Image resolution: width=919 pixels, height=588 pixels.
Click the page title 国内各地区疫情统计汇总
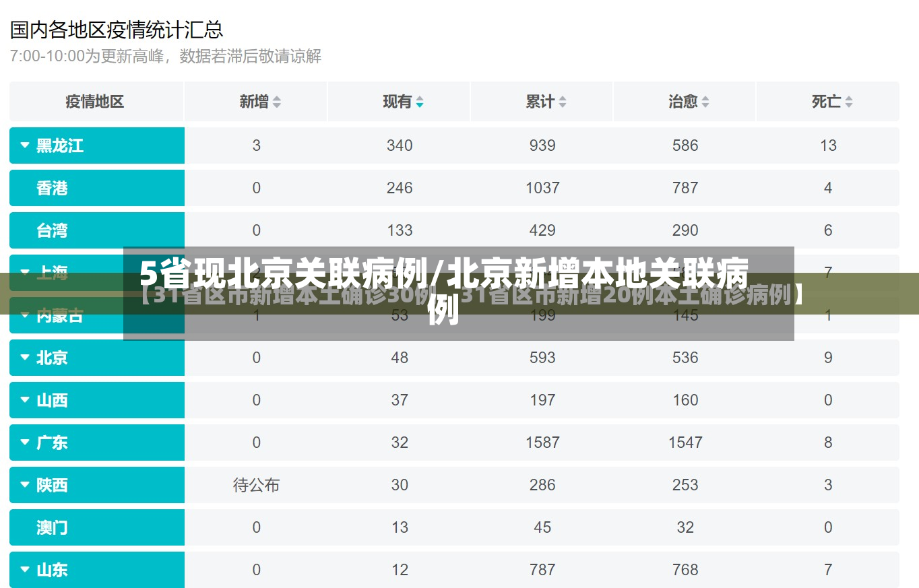coord(117,29)
